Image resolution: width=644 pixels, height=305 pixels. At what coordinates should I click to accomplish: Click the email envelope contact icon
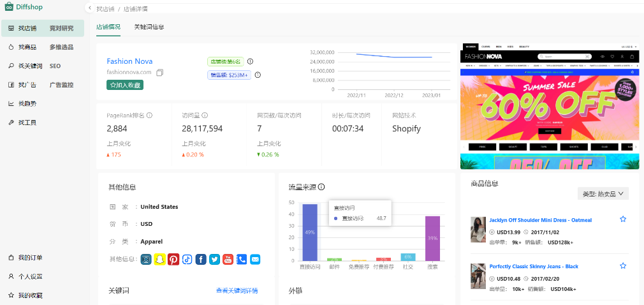[255, 259]
